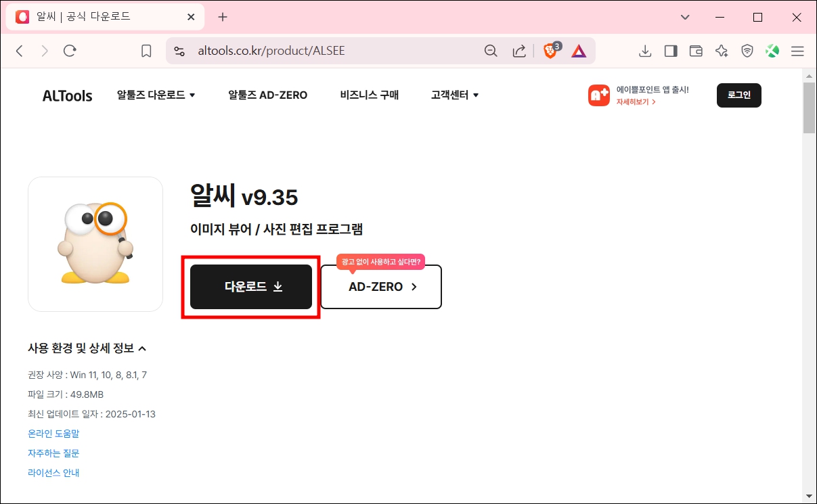Expand 알툴즈 다운로드 menu

[x=156, y=95]
